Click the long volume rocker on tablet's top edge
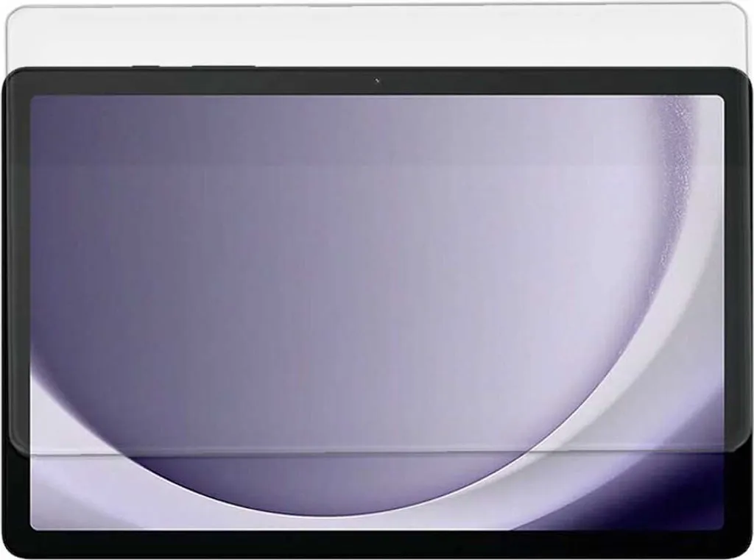Viewport: 754px width, 560px height. tap(224, 65)
